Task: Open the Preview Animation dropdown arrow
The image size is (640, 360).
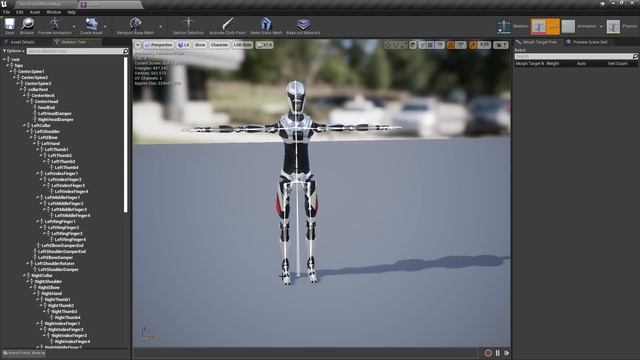Action: pyautogui.click(x=74, y=27)
